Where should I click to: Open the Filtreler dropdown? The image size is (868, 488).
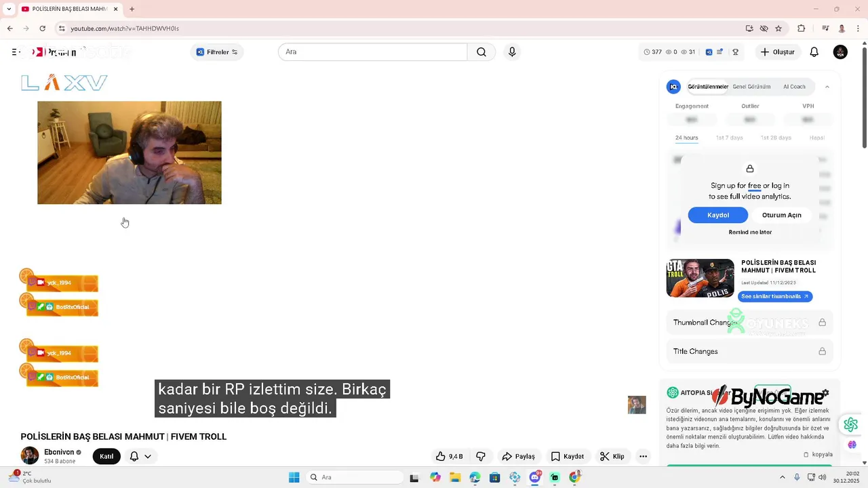coord(217,52)
